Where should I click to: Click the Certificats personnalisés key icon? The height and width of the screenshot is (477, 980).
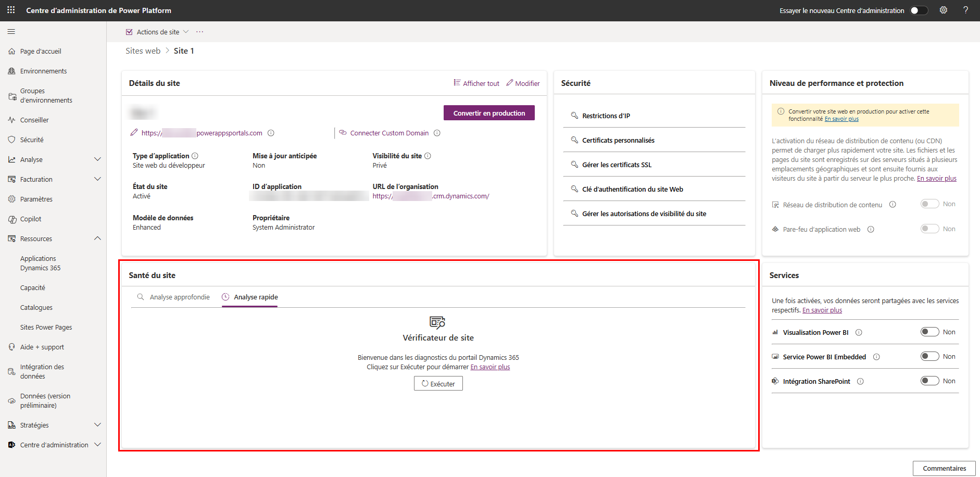(574, 140)
